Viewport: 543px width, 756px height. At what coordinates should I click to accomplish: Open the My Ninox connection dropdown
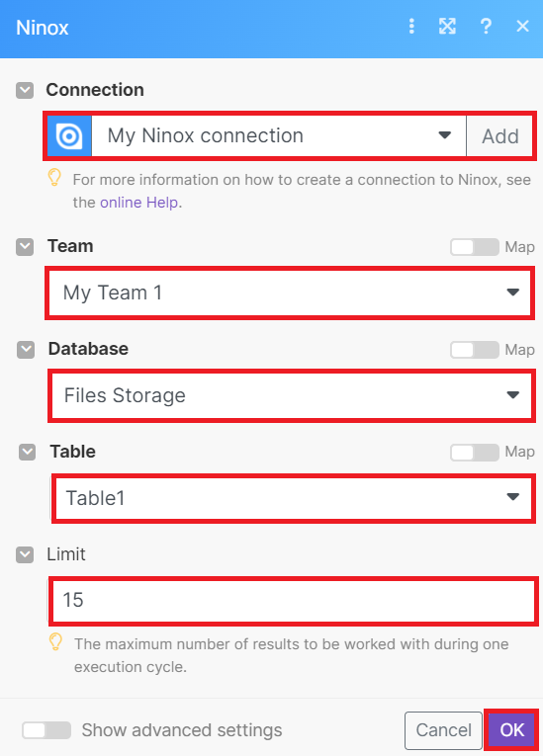279,136
